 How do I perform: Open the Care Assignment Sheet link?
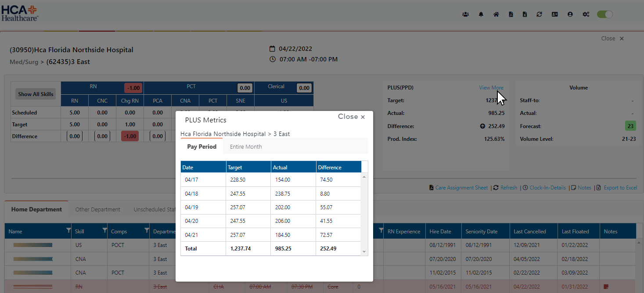[x=461, y=188]
